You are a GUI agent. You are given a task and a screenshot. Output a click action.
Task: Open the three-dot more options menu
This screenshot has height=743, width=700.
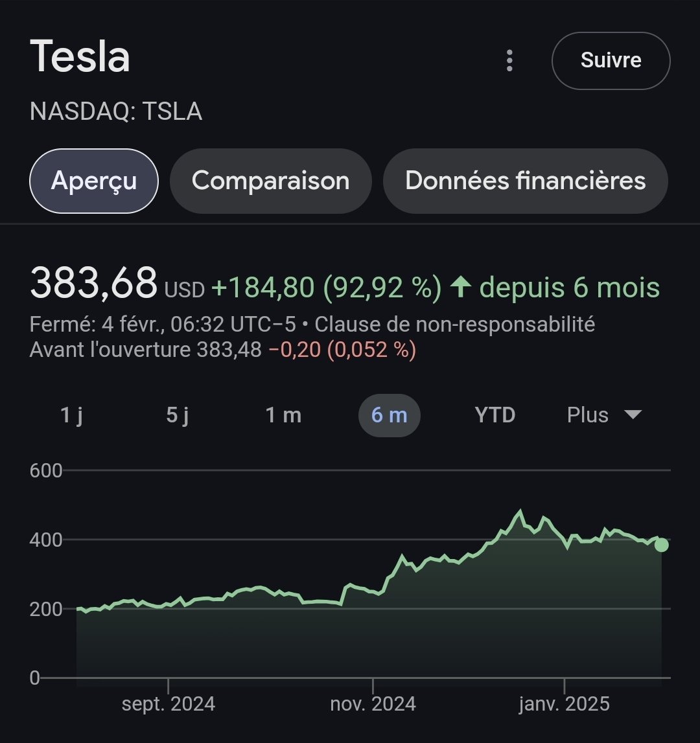click(510, 60)
